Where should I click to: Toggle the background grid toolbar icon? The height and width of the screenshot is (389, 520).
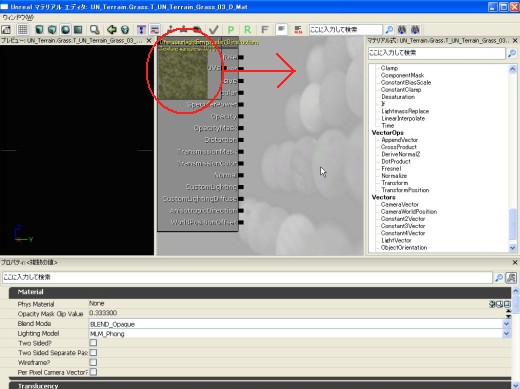pyautogui.click(x=22, y=30)
